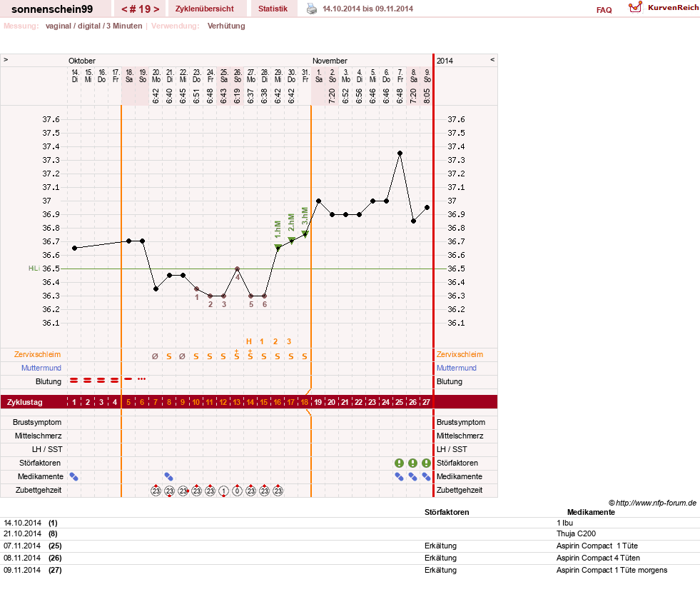Open the http://www.nfp-forum.de link
Image resolution: width=700 pixels, height=597 pixels.
[x=656, y=503]
